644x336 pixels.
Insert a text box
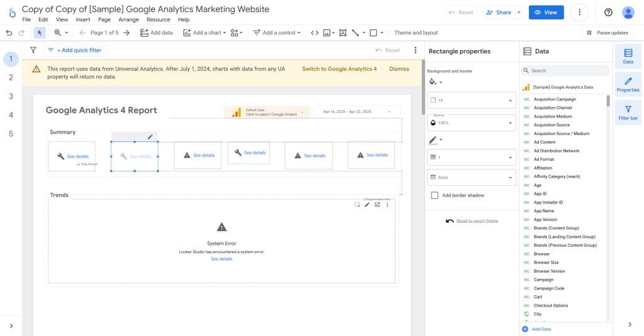click(x=343, y=33)
